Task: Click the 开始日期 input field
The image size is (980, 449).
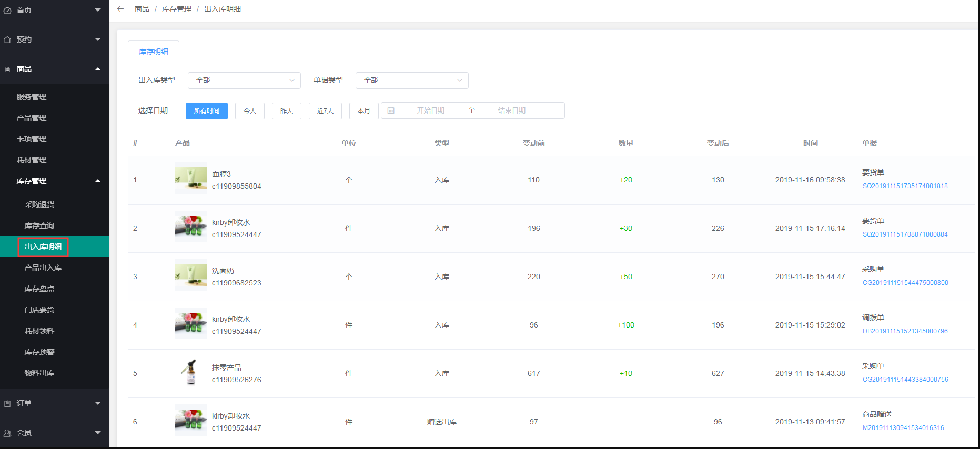Action: (431, 110)
